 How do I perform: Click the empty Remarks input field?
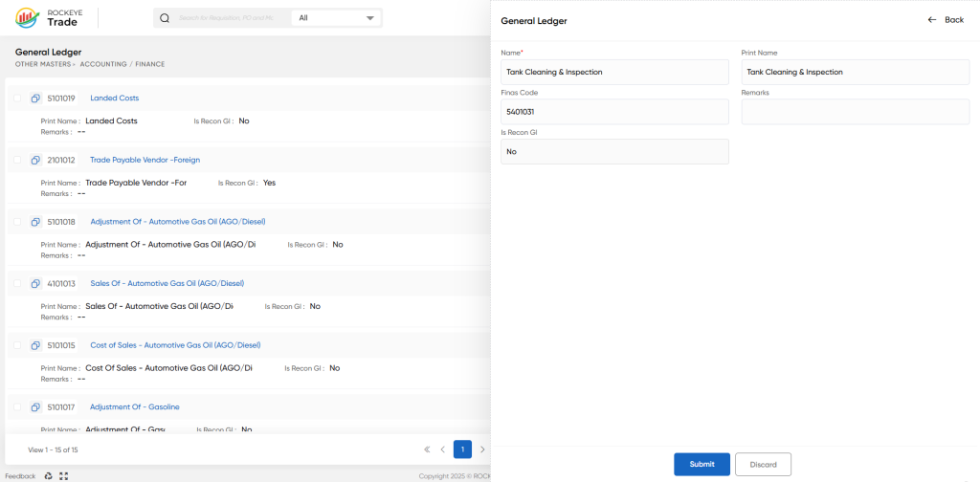coord(855,112)
